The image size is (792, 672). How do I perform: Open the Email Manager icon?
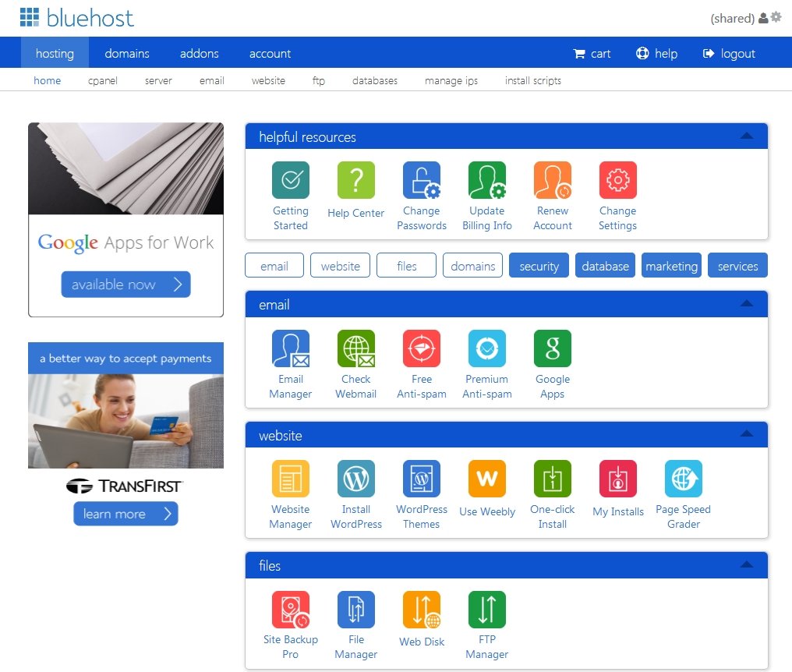coord(290,348)
